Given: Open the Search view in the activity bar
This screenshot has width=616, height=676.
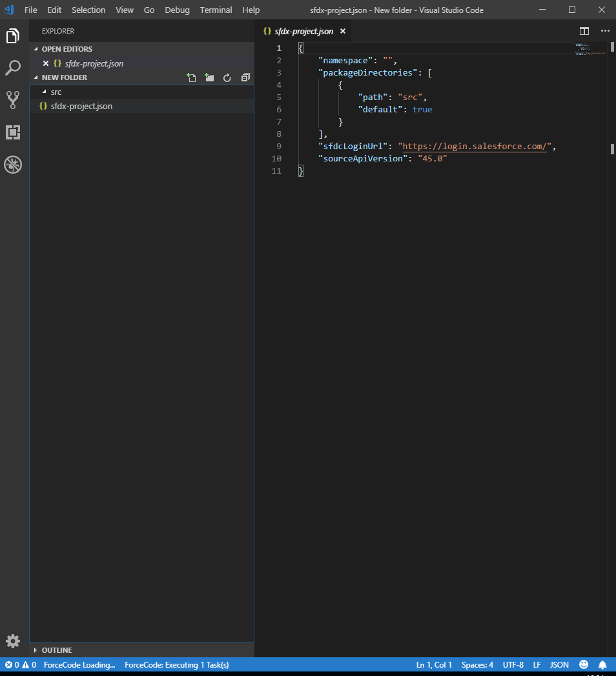Looking at the screenshot, I should click(x=12, y=68).
